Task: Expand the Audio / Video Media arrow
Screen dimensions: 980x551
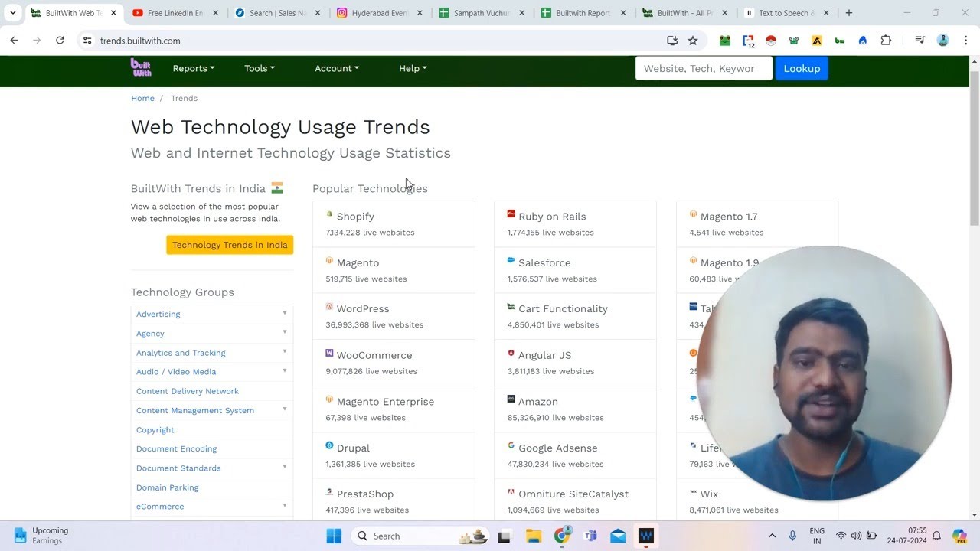Action: coord(285,371)
